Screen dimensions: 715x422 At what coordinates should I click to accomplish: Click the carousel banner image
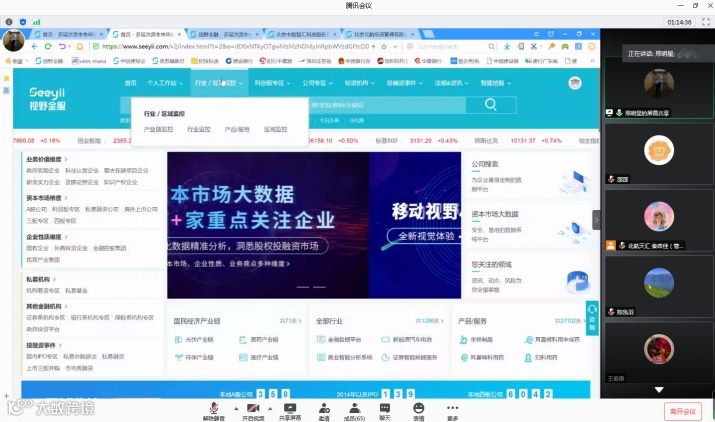(314, 225)
